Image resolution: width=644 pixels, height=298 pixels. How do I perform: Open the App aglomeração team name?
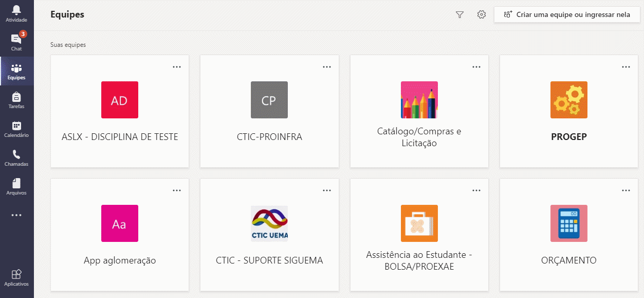[x=120, y=260]
